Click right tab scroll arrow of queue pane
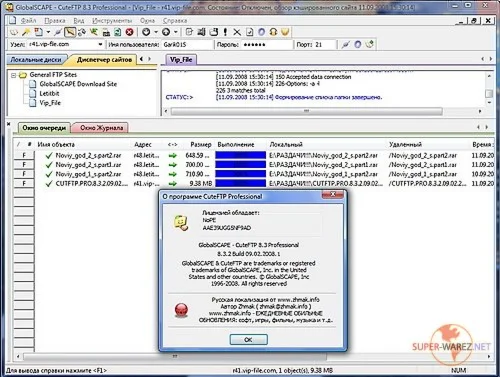Image resolution: width=500 pixels, height=377 pixels. tap(487, 127)
